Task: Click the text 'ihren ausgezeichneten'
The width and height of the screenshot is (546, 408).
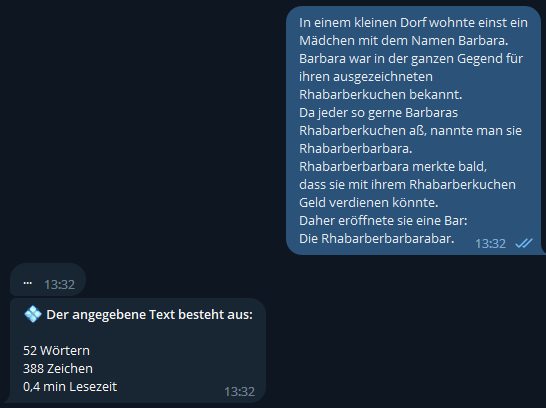Action: click(366, 77)
